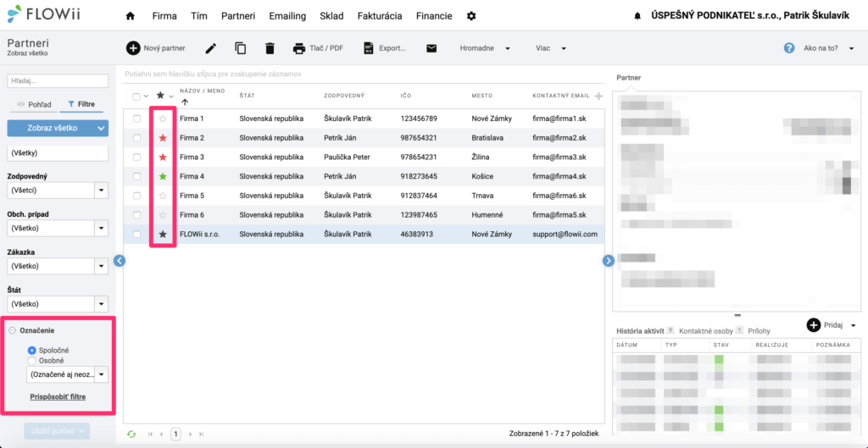Image resolution: width=868 pixels, height=448 pixels.
Task: Open the Prílohy tab
Action: [759, 331]
